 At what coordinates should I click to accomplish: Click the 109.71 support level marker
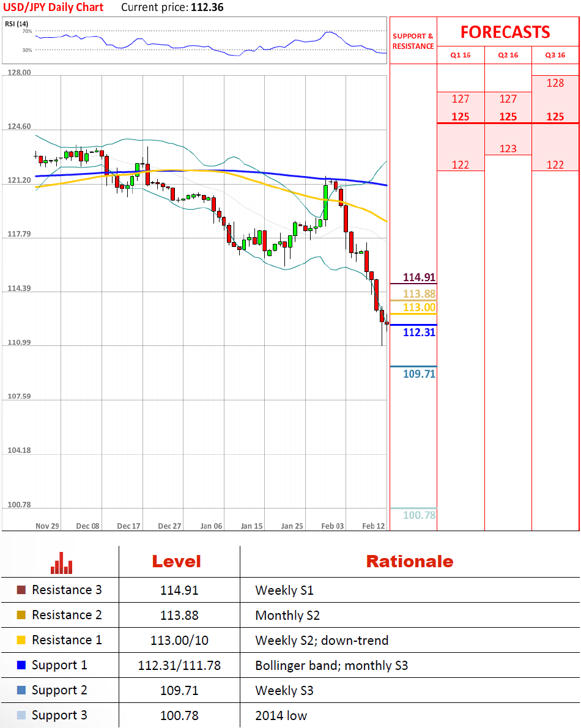419,373
